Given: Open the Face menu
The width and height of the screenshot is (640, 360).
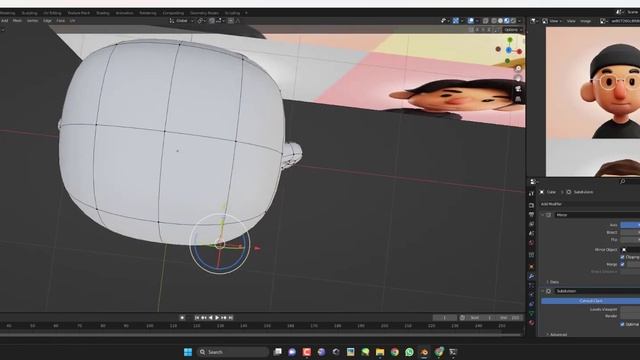Looking at the screenshot, I should (60, 20).
